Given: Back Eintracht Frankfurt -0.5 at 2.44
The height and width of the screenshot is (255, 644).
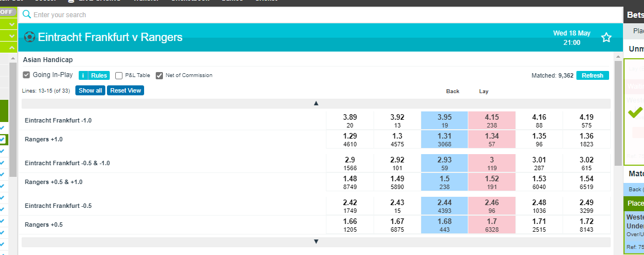Looking at the screenshot, I should [x=444, y=206].
